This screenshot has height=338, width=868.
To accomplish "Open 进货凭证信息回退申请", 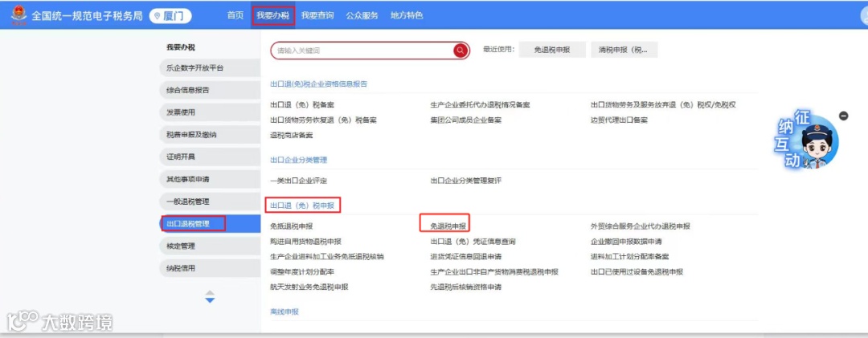I will [466, 257].
